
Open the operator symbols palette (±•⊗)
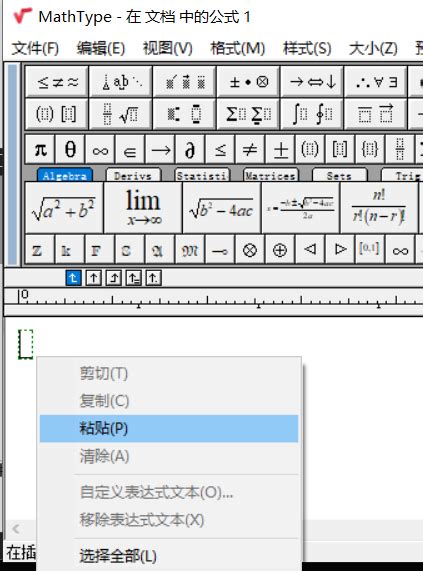tap(248, 82)
